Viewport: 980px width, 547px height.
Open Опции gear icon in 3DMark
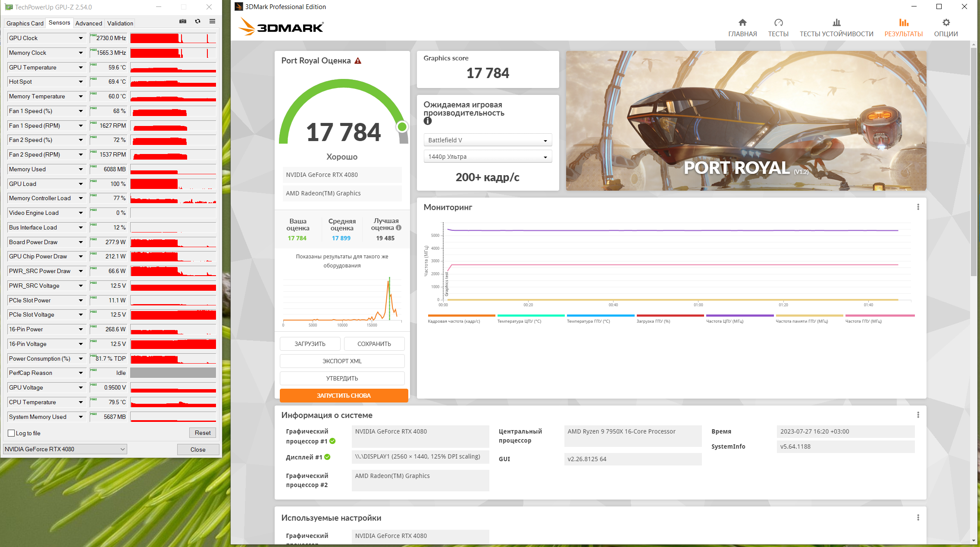point(946,23)
